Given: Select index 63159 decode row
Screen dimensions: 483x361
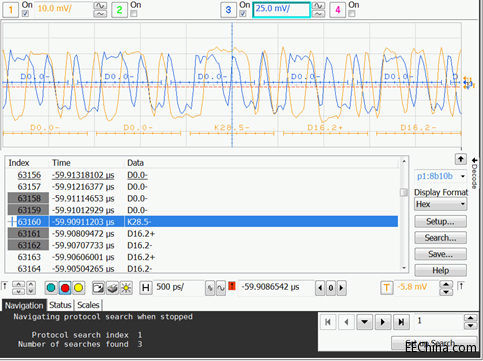Looking at the screenshot, I should pos(203,210).
